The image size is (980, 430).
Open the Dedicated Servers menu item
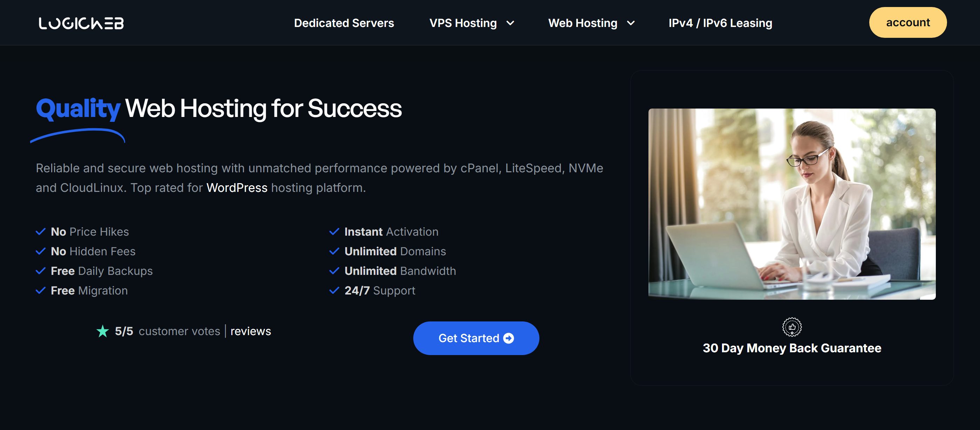click(344, 23)
